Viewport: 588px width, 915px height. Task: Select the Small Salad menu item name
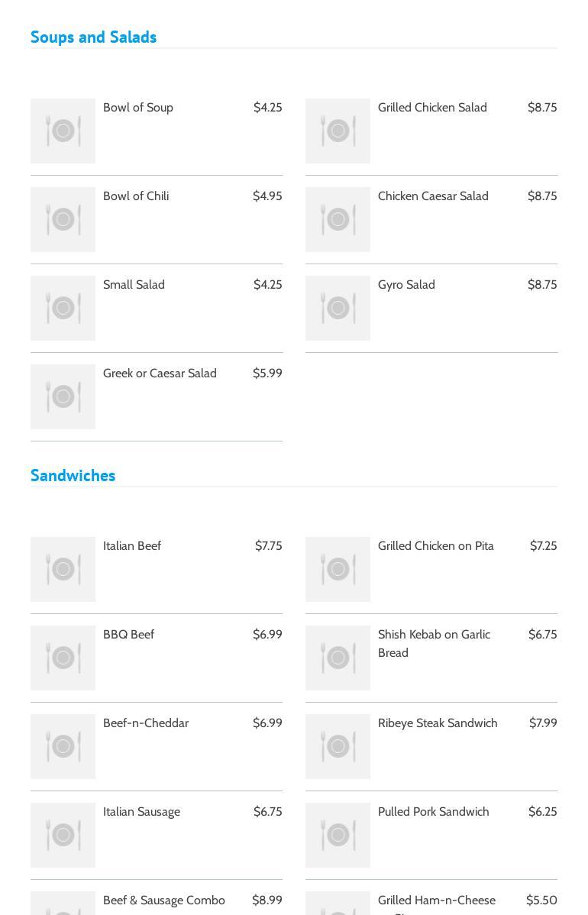click(134, 285)
